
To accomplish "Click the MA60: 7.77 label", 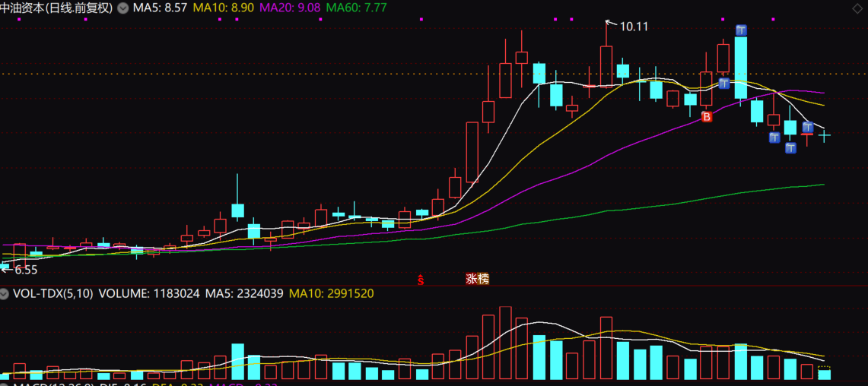I will click(x=356, y=8).
